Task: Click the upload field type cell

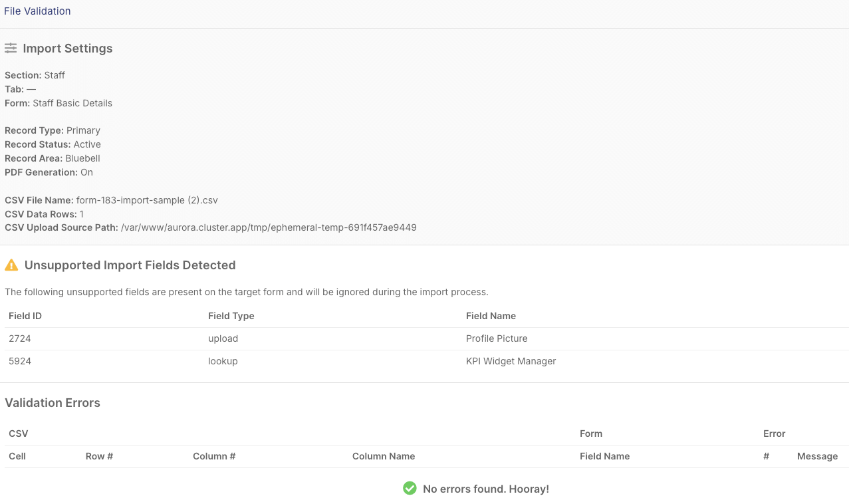Action: (223, 338)
